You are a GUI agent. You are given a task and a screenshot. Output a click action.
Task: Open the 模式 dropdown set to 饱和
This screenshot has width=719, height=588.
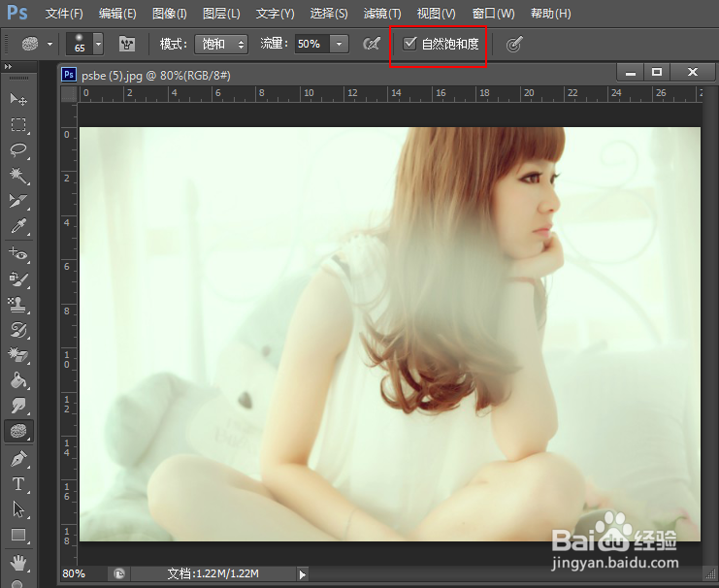pyautogui.click(x=221, y=44)
